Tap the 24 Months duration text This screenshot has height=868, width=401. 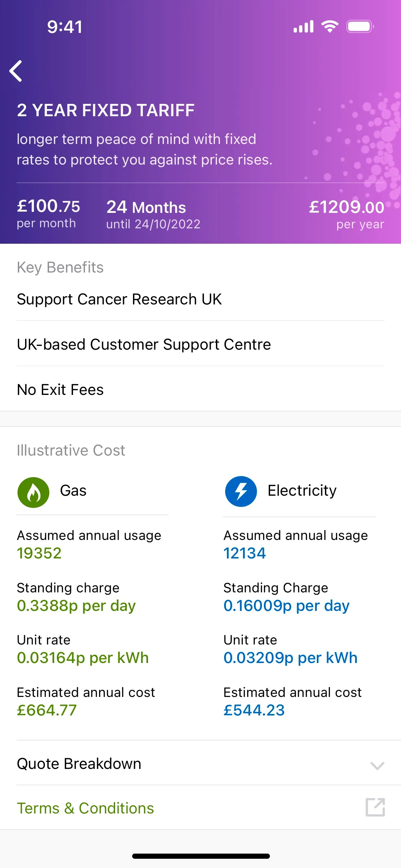pos(146,207)
